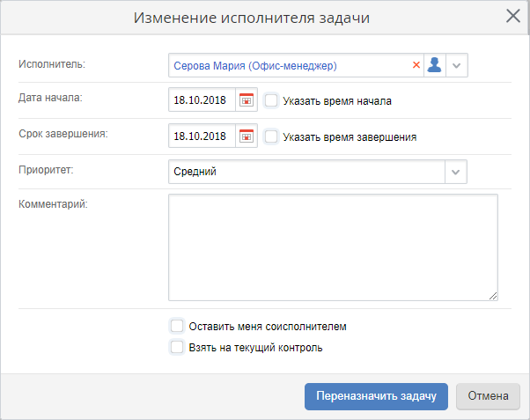This screenshot has height=420, width=530.
Task: Expand the Исполнитель dropdown arrow
Action: click(457, 65)
